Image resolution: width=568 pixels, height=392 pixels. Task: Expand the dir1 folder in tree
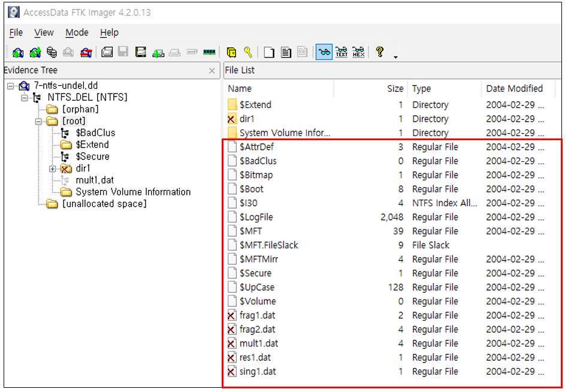point(53,169)
